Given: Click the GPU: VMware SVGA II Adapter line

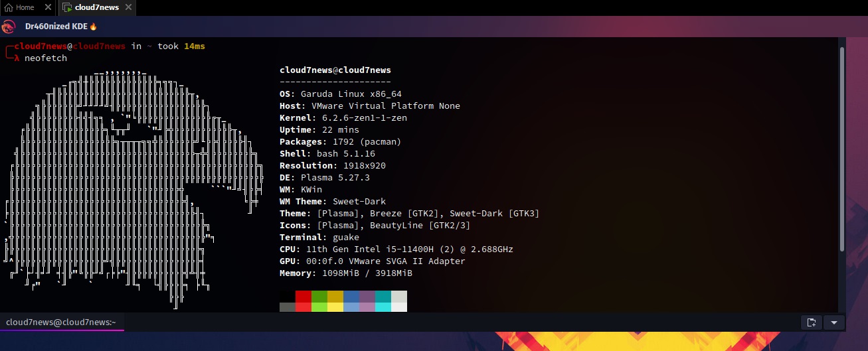Looking at the screenshot, I should 373,261.
